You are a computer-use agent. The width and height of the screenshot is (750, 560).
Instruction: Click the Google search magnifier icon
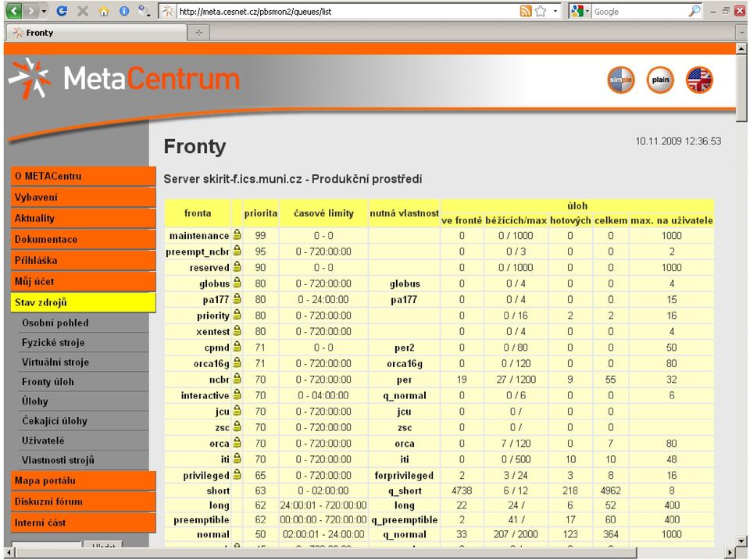695,11
